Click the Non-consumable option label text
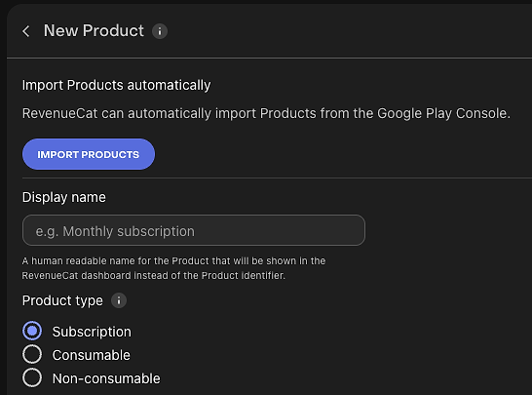 [x=106, y=378]
